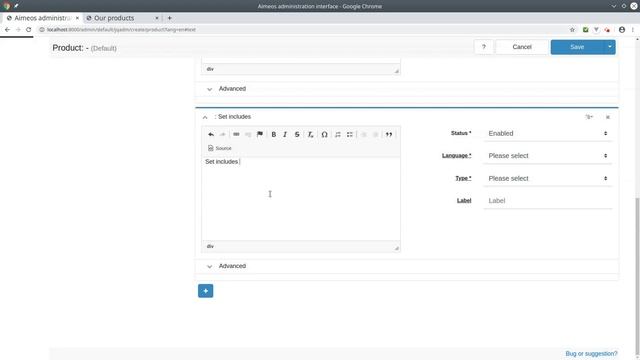The width and height of the screenshot is (640, 360).
Task: Insert a numbered list
Action: (x=338, y=134)
